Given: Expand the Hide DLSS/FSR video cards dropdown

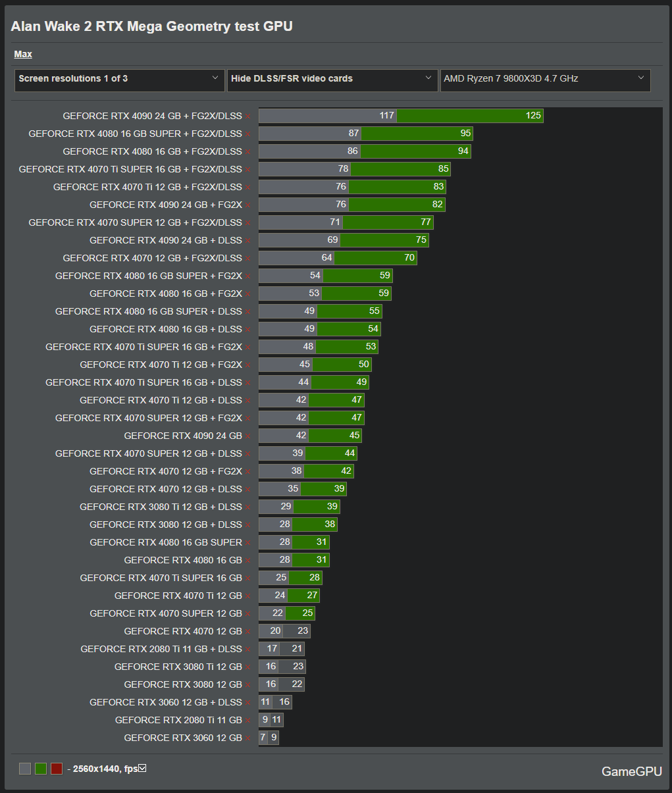Looking at the screenshot, I should (x=332, y=79).
